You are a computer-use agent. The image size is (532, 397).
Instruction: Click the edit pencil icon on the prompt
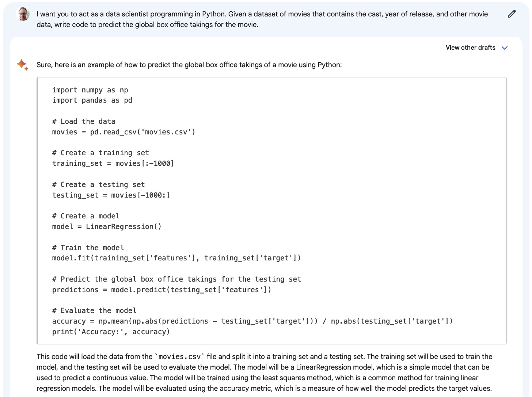(511, 14)
